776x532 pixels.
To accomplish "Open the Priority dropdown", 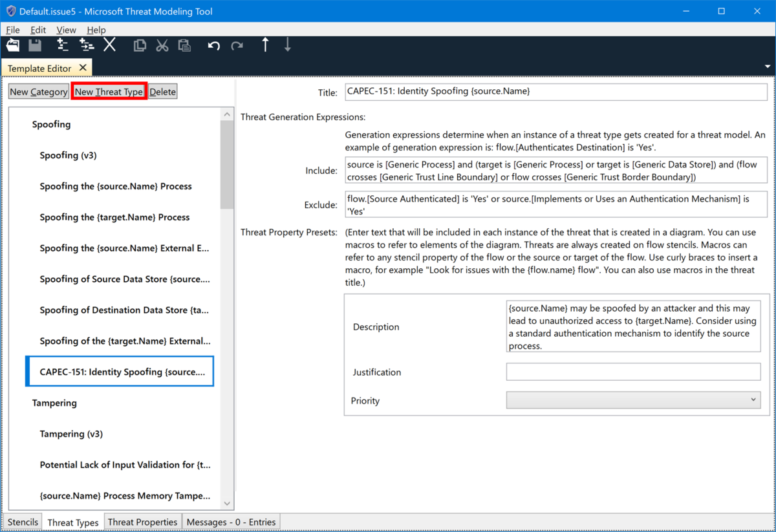I will (633, 400).
